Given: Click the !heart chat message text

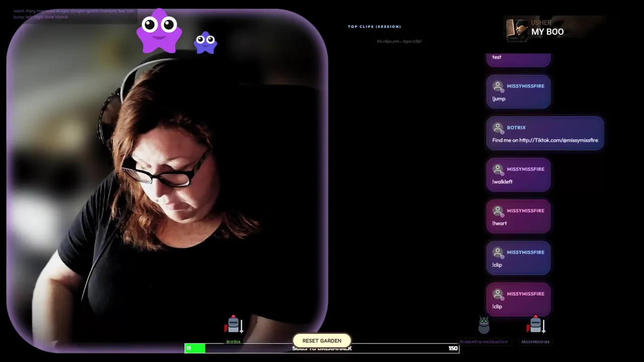Looking at the screenshot, I should click(500, 223).
